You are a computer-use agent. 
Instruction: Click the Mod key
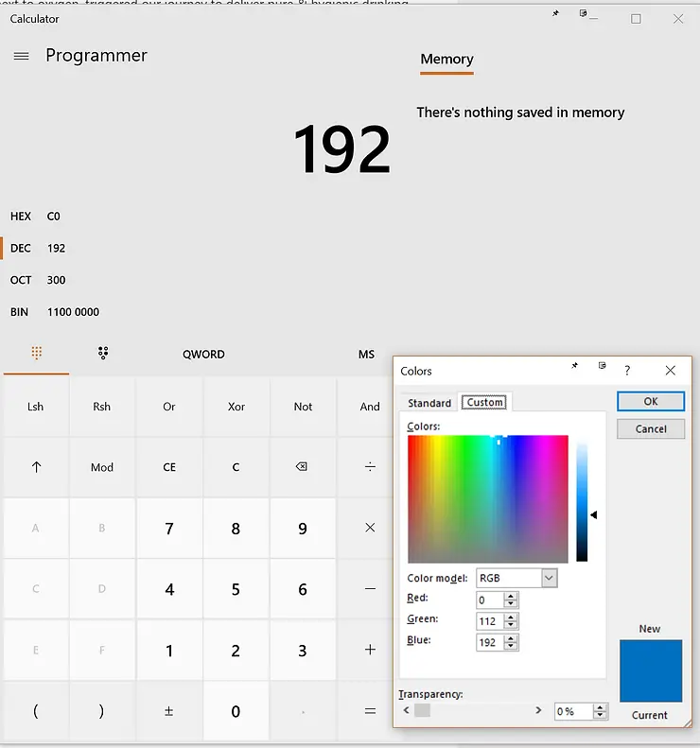pos(101,466)
